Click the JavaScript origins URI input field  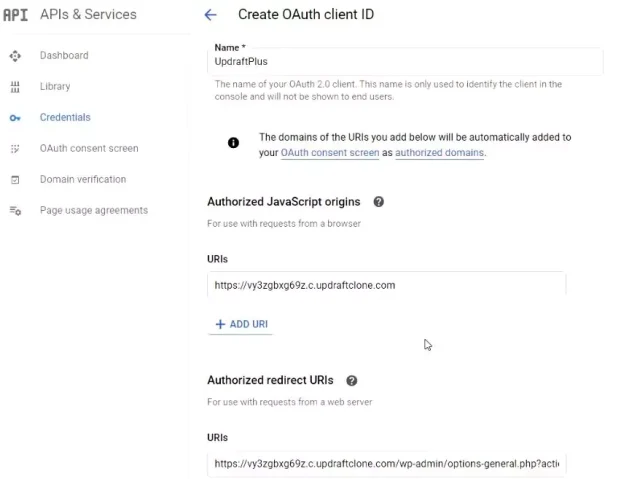point(386,285)
